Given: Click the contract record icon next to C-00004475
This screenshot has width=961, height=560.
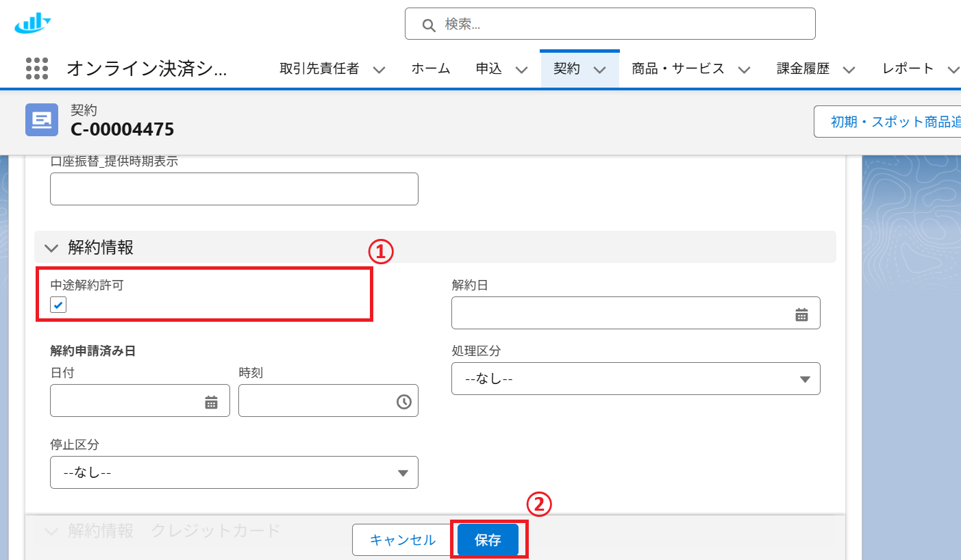Looking at the screenshot, I should point(41,120).
